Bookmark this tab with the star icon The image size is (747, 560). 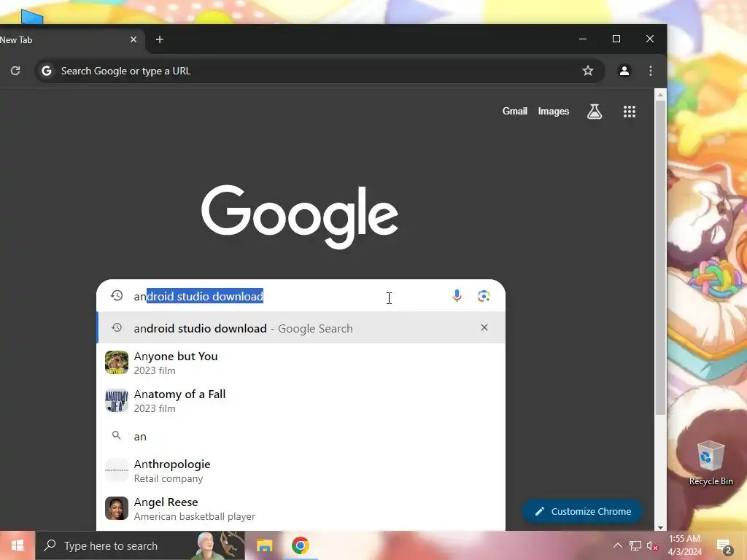(x=588, y=71)
